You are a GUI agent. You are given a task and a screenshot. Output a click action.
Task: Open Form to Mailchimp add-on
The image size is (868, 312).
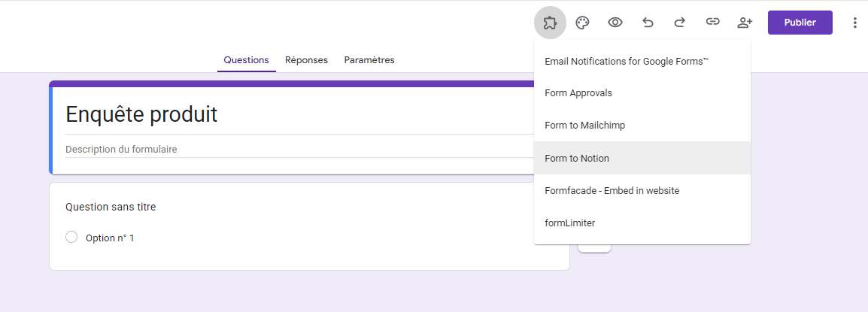point(584,126)
